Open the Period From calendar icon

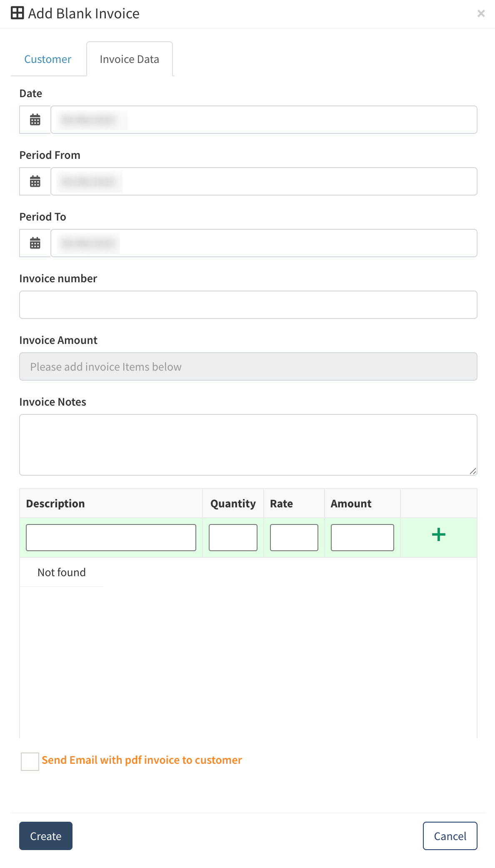pyautogui.click(x=35, y=182)
